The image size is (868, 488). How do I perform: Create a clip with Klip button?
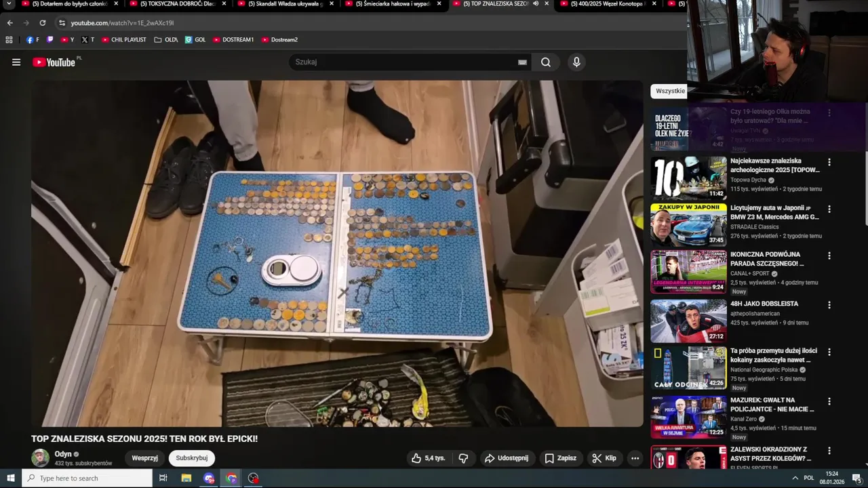(604, 458)
